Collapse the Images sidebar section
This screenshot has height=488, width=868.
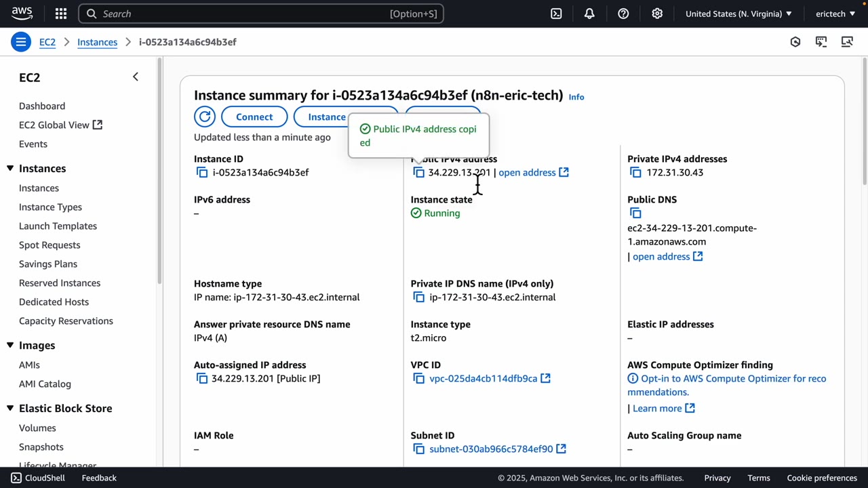pos(10,345)
